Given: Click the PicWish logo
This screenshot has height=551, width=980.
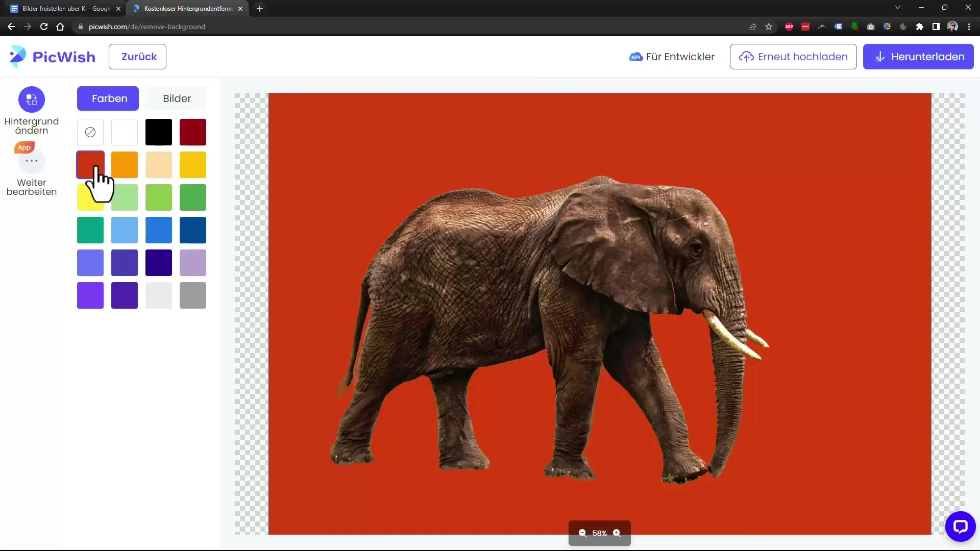Looking at the screenshot, I should pos(53,57).
